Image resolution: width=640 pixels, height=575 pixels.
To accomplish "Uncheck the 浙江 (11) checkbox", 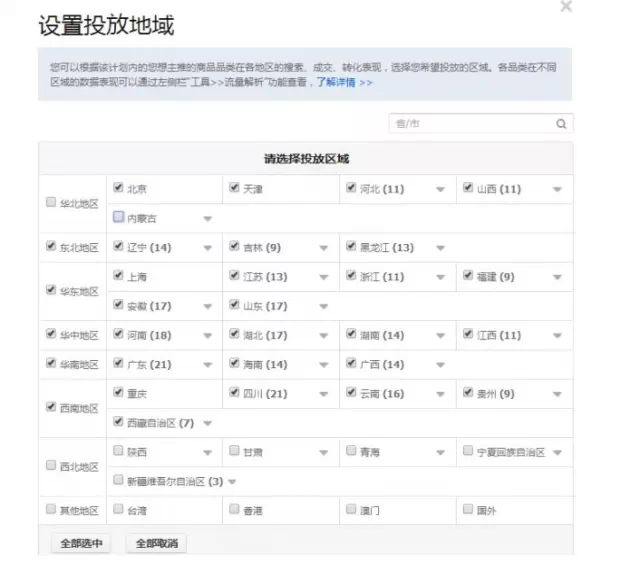I will (351, 275).
